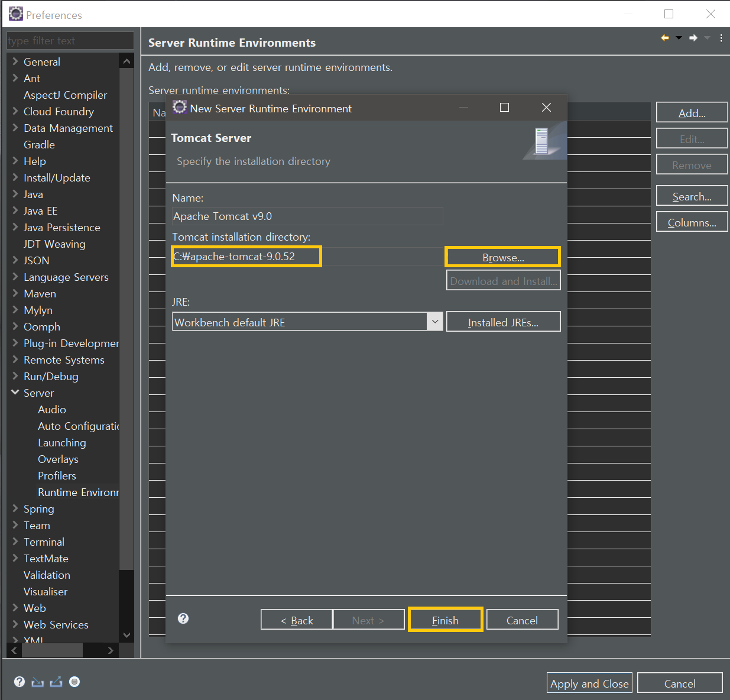Select Profilers under Server
The height and width of the screenshot is (700, 730).
(57, 475)
